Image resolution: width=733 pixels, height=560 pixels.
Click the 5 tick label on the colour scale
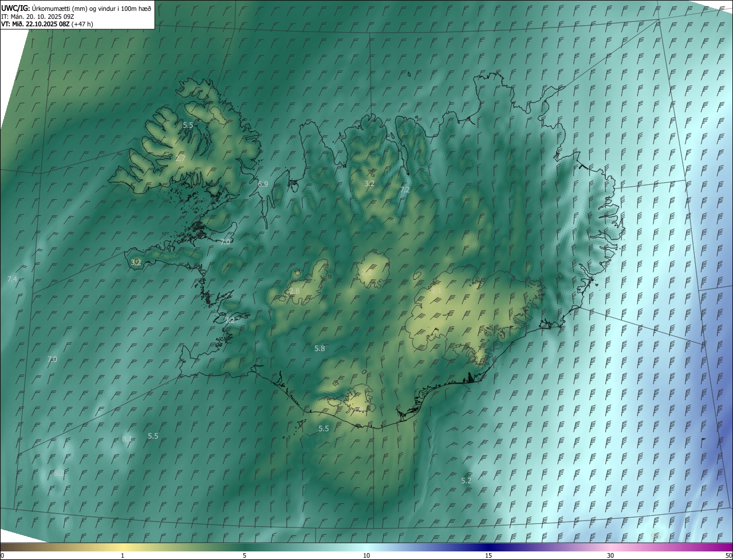(245, 555)
